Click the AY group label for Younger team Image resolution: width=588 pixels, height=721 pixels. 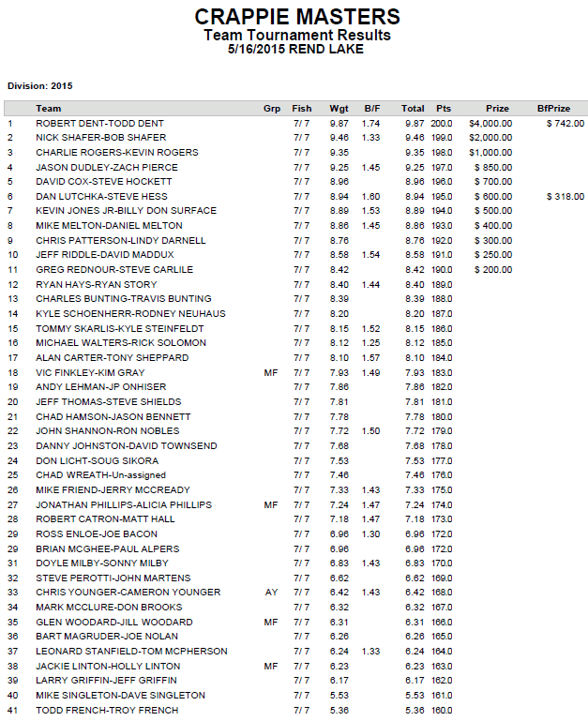(x=271, y=593)
